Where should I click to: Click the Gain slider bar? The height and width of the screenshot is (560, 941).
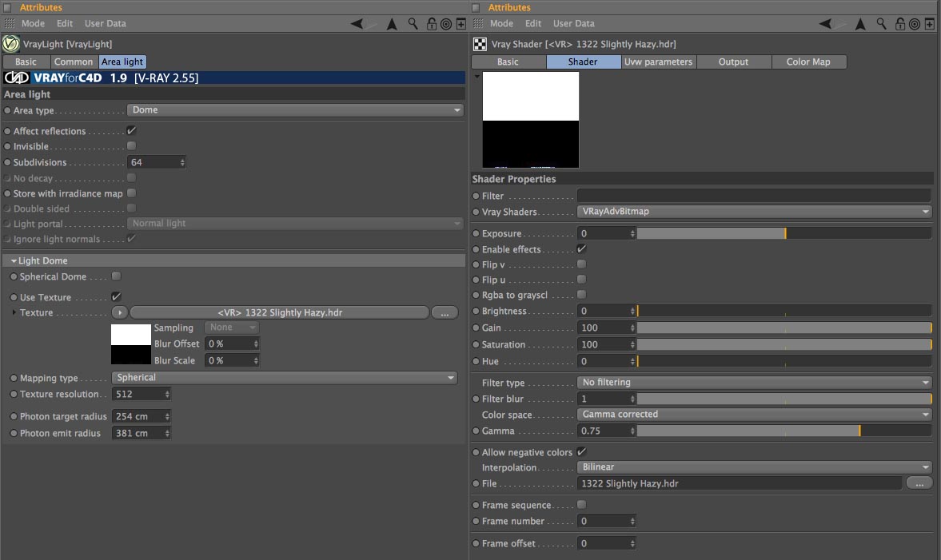point(784,328)
